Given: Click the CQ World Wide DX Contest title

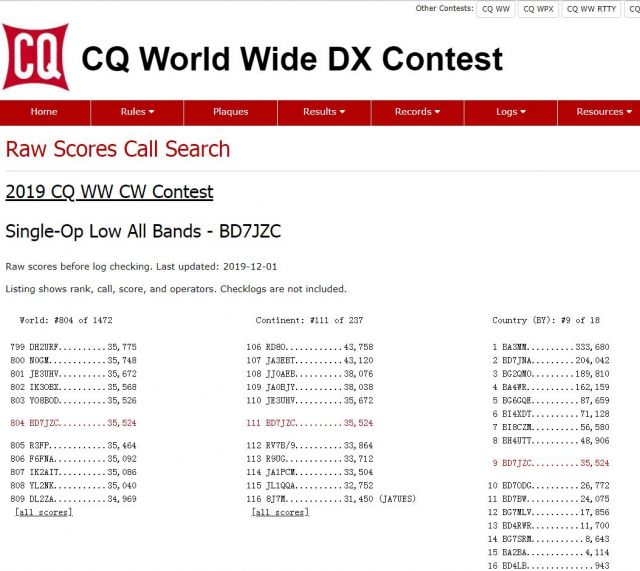Looking at the screenshot, I should [x=292, y=59].
